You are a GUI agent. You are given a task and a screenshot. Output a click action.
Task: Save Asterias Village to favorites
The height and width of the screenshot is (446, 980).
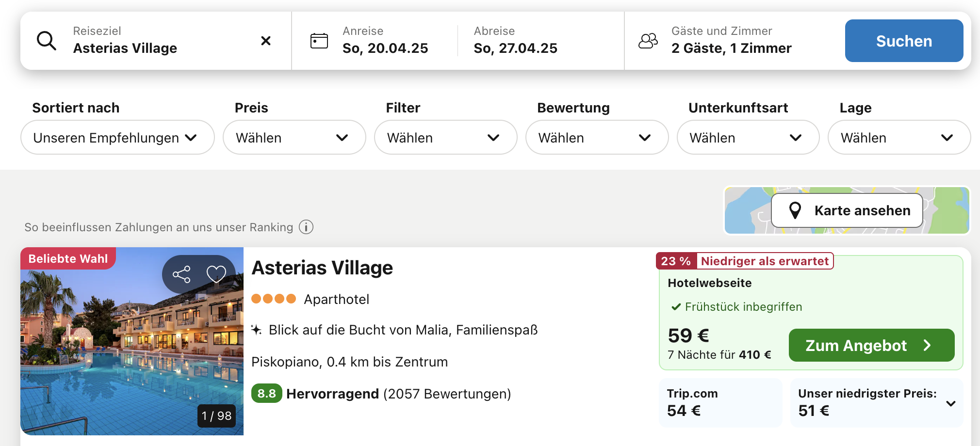[216, 274]
